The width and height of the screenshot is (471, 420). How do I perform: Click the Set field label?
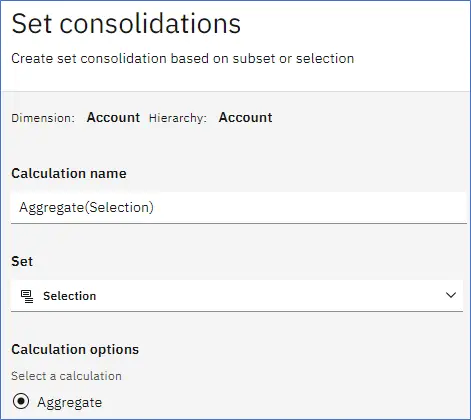[x=22, y=261]
